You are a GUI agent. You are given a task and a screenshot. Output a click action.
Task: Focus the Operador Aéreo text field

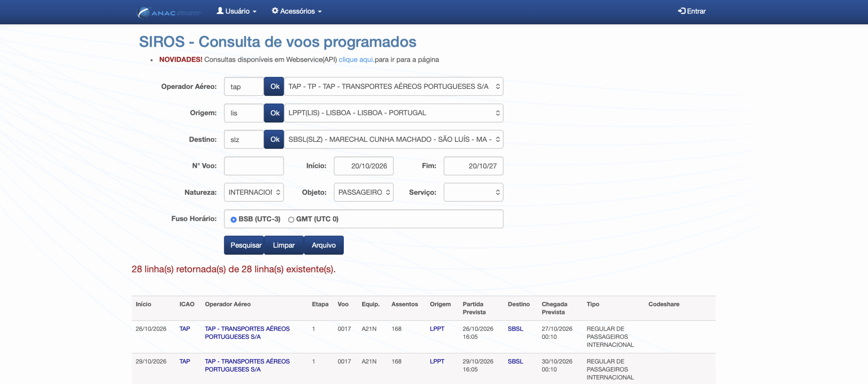click(x=244, y=87)
